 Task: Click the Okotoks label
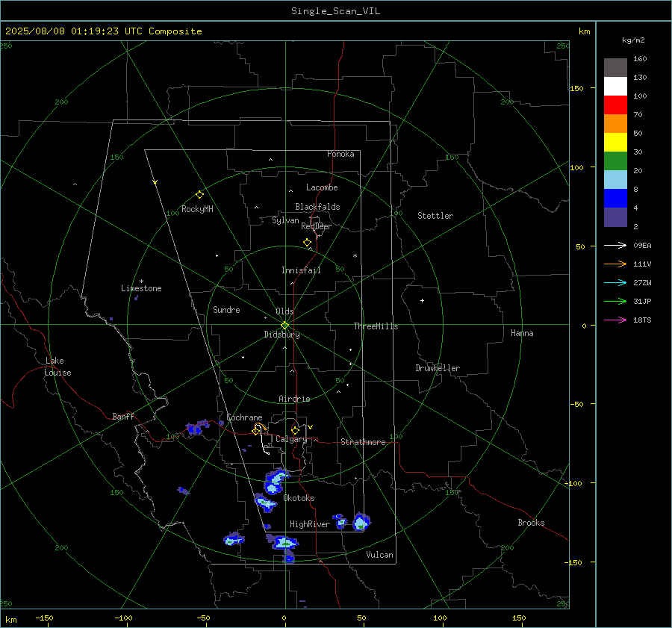(299, 498)
